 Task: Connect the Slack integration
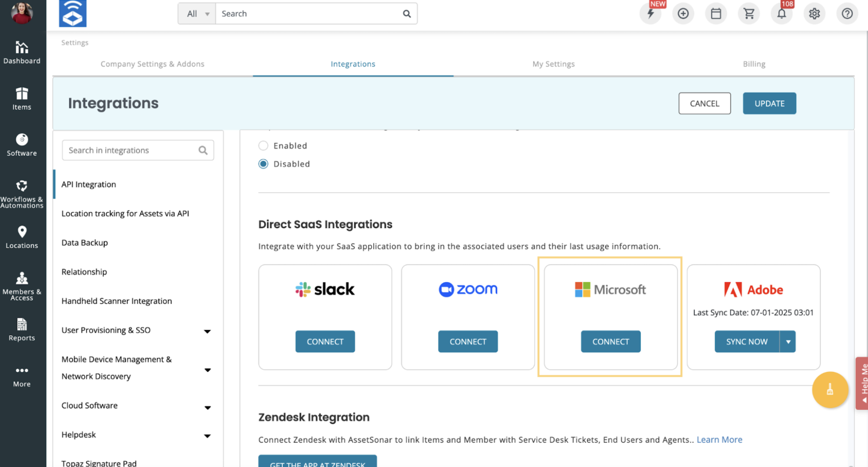pyautogui.click(x=325, y=341)
